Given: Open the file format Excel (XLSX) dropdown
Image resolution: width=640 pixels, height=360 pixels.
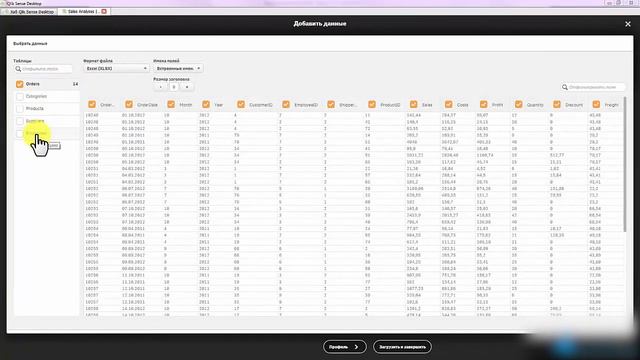Looking at the screenshot, I should 116,69.
